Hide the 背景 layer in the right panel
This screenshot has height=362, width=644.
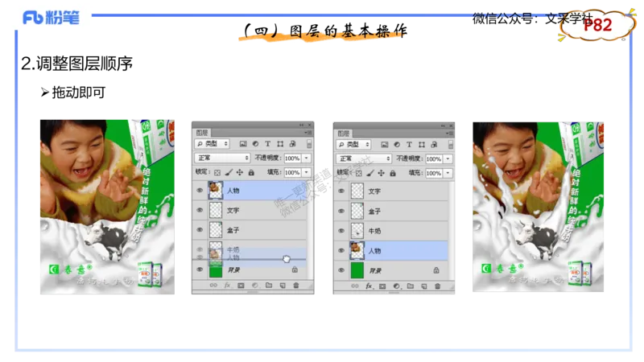coord(341,269)
